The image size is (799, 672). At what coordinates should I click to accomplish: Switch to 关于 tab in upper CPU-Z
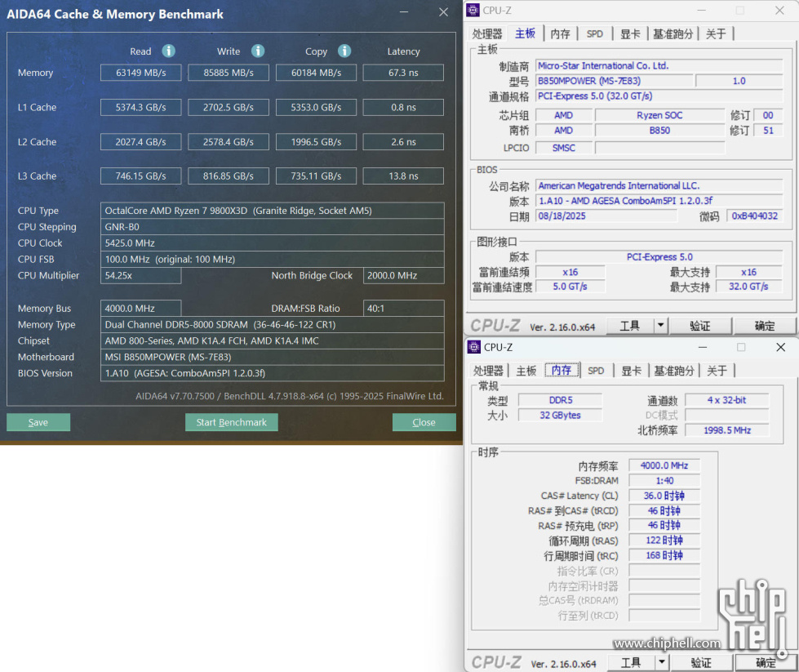716,33
